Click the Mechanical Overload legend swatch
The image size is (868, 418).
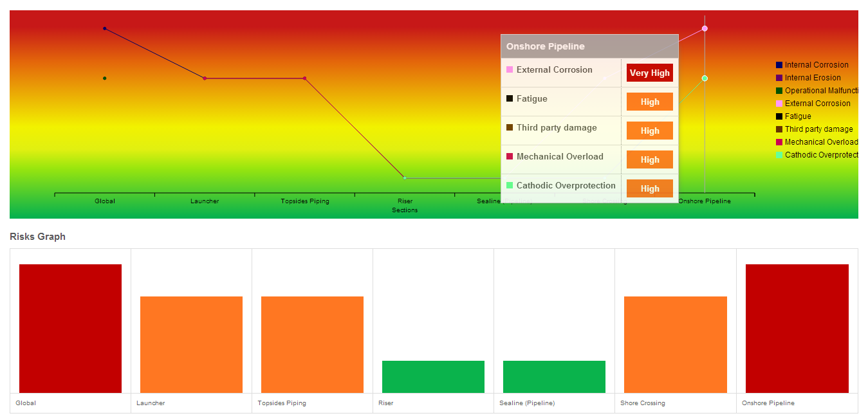(x=779, y=142)
